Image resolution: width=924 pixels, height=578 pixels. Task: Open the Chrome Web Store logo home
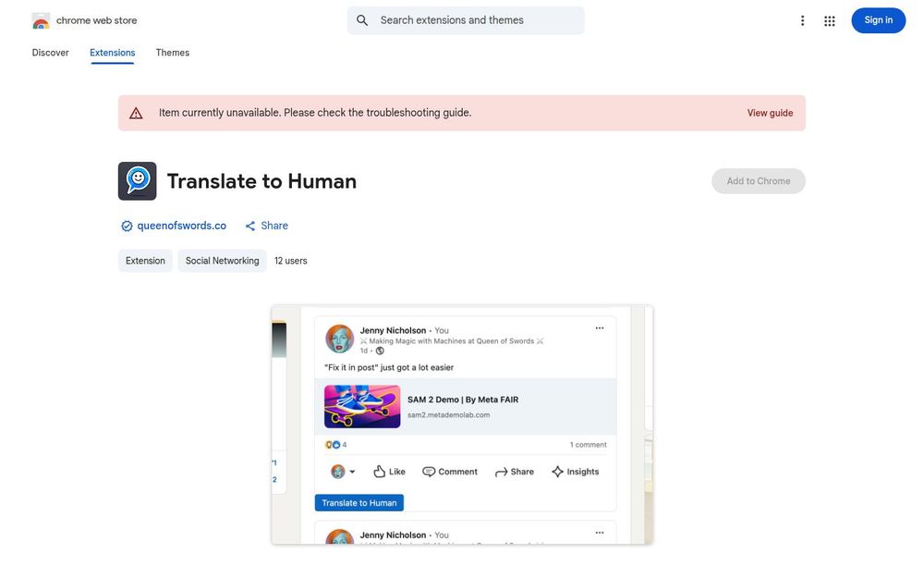click(x=41, y=20)
